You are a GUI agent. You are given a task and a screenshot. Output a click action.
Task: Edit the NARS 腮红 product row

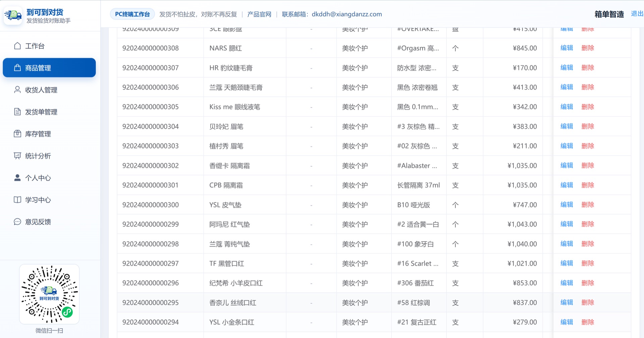tap(567, 48)
